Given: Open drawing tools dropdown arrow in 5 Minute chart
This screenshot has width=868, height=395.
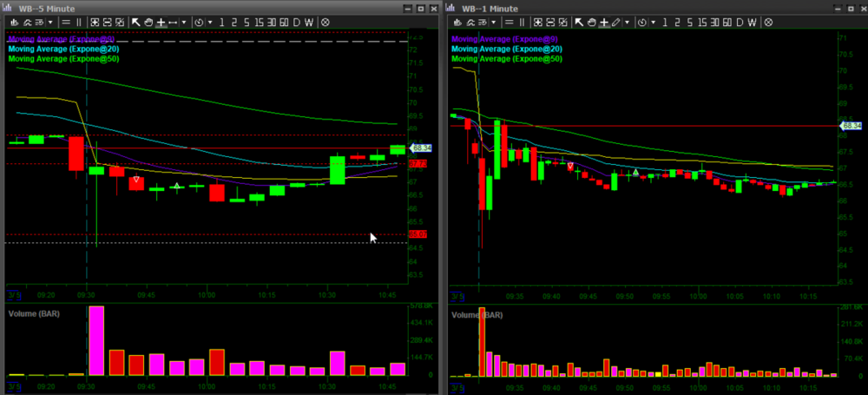Looking at the screenshot, I should 184,22.
